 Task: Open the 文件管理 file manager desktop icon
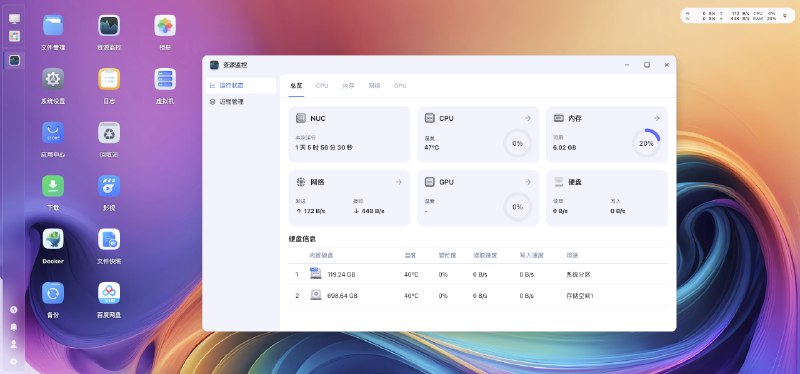pyautogui.click(x=53, y=26)
